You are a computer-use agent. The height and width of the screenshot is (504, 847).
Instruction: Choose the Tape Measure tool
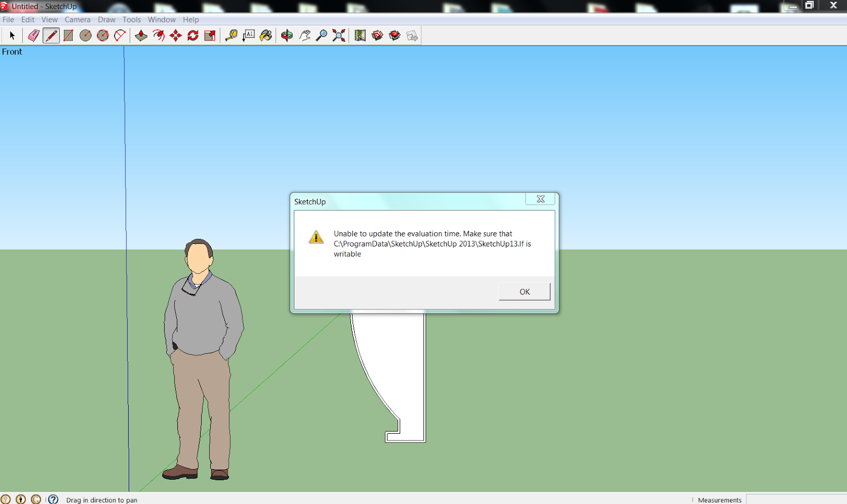point(231,35)
